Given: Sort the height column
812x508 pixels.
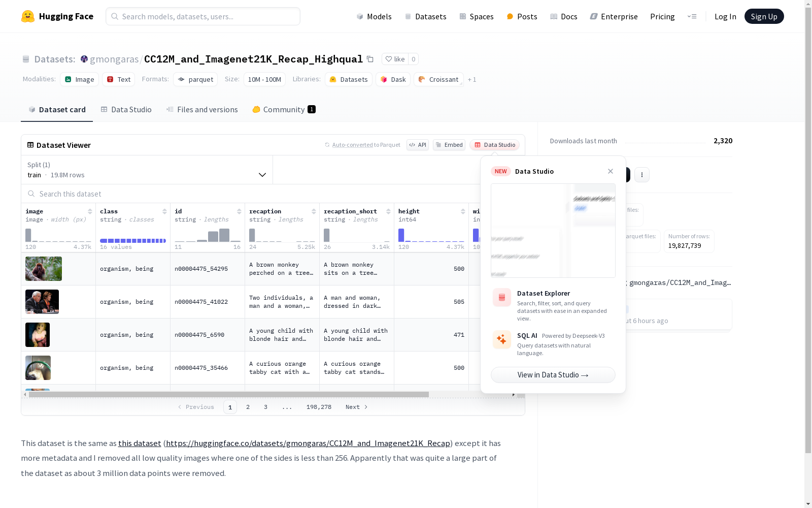Looking at the screenshot, I should click(x=463, y=211).
